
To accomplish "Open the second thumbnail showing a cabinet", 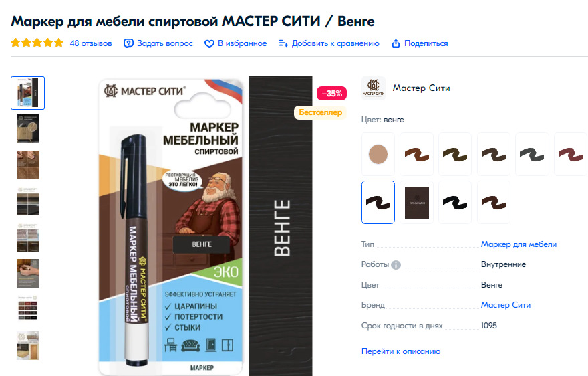I will click(x=28, y=128).
